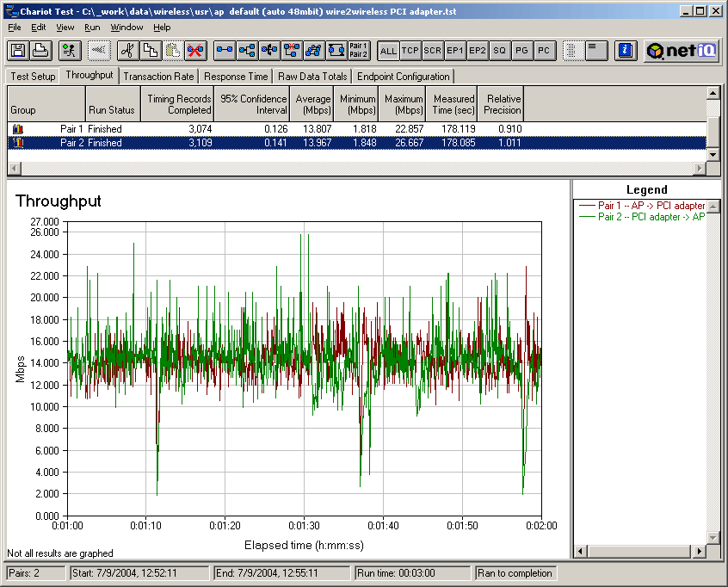Click the Average (Mbps) column header
The image size is (728, 587).
(x=312, y=104)
